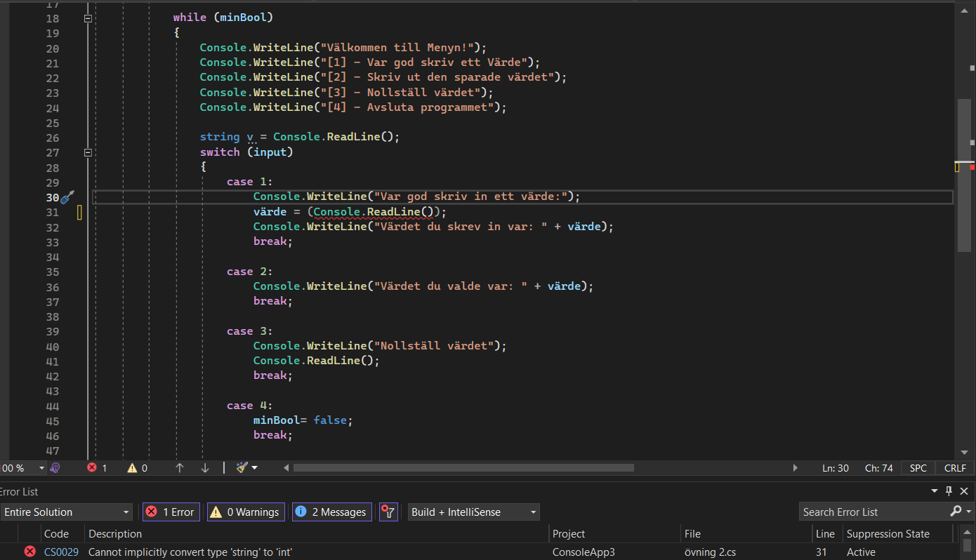The image size is (976, 560).
Task: Run code cleanup using the broom icon
Action: click(242, 468)
